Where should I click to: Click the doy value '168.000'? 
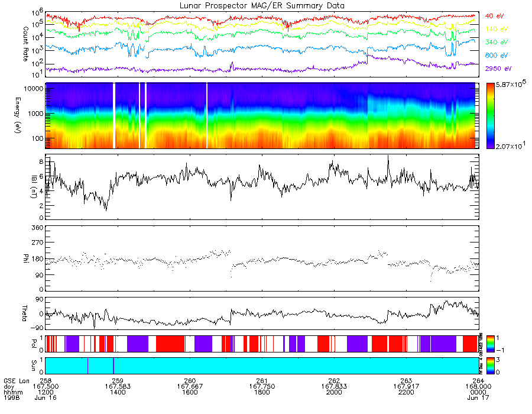pos(478,387)
